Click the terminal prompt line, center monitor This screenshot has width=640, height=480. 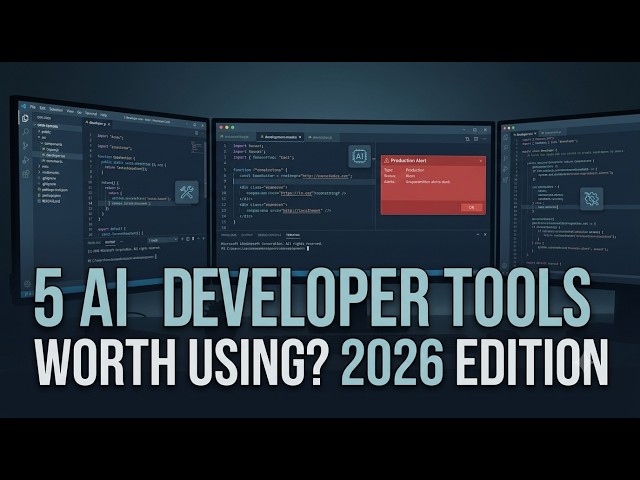(264, 248)
